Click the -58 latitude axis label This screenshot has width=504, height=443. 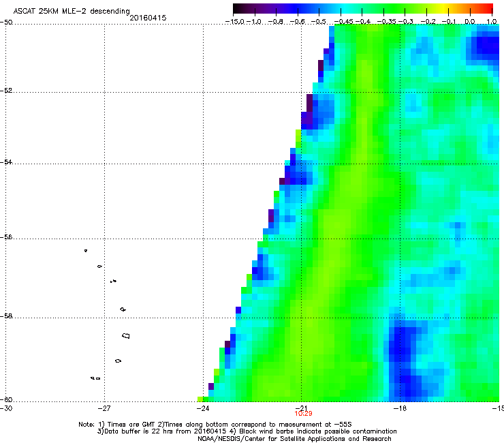(x=6, y=316)
